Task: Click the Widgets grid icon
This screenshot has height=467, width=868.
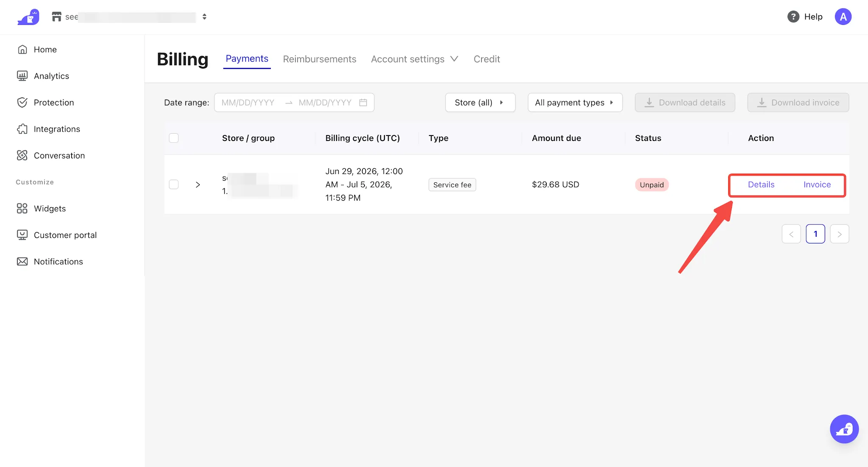Action: pos(22,208)
